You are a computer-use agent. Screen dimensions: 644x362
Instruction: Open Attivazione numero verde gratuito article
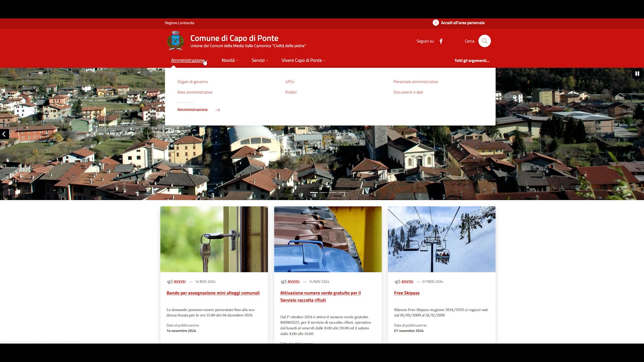320,297
